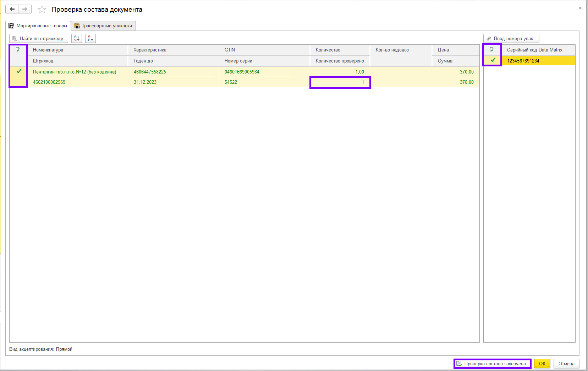Switch to the Маркированные товары tab
The width and height of the screenshot is (588, 371).
38,26
